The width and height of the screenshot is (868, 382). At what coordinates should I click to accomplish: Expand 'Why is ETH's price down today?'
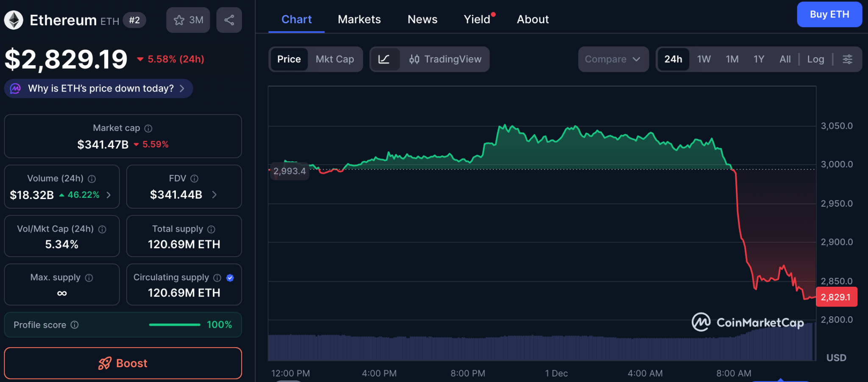98,89
